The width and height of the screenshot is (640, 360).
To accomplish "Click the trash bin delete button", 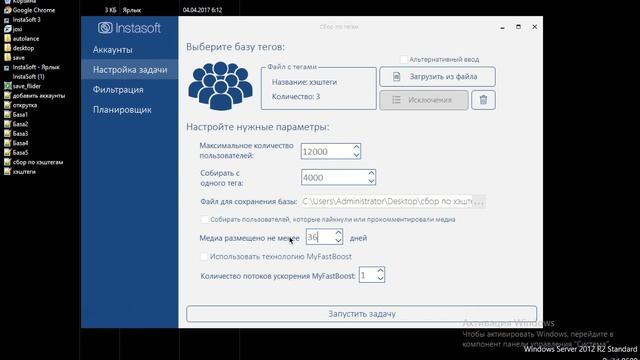I will coord(483,100).
